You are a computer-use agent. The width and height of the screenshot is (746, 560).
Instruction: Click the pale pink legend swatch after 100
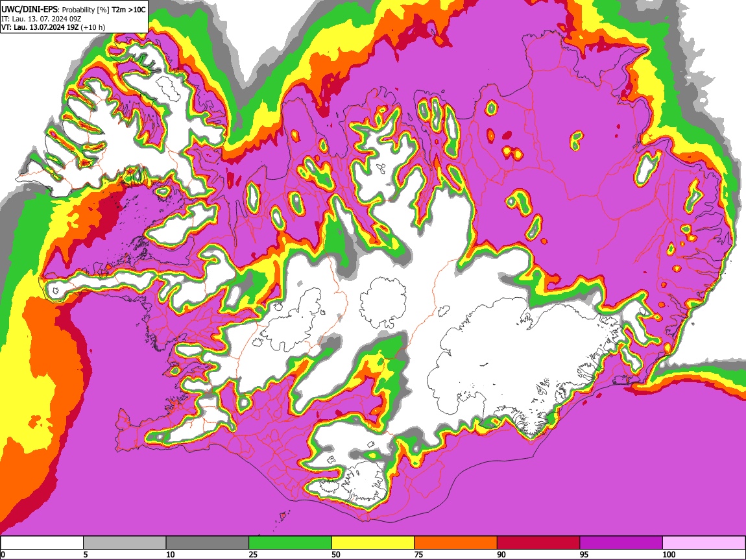(704, 542)
